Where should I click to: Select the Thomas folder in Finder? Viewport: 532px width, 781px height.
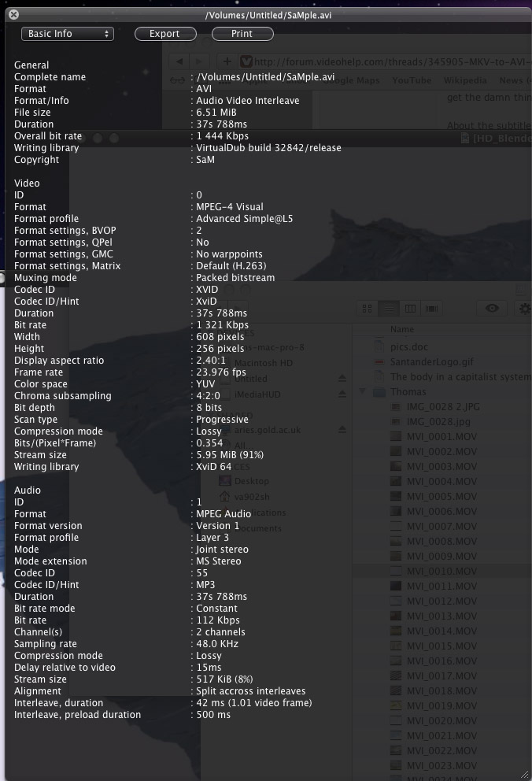tap(408, 391)
